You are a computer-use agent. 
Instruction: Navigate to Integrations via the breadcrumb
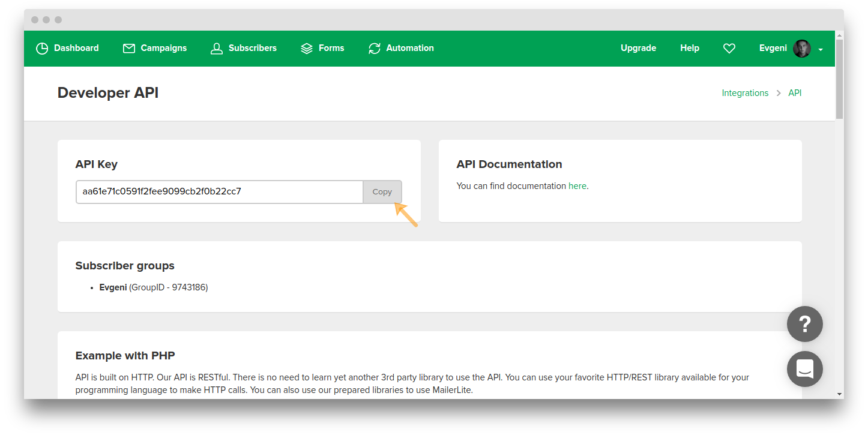click(745, 93)
